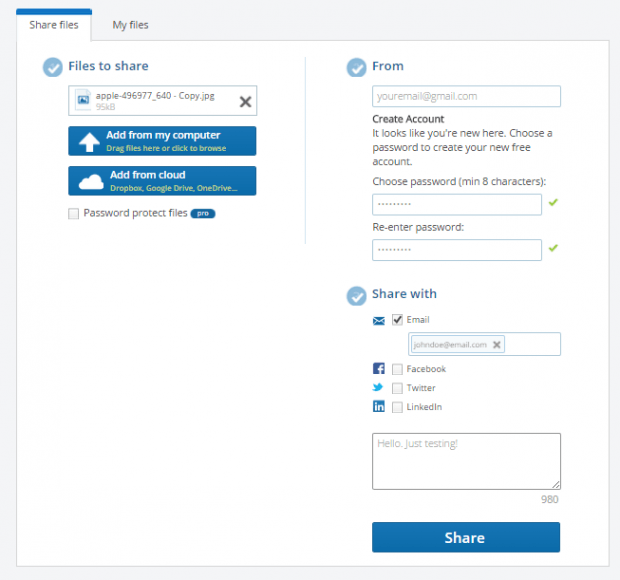The height and width of the screenshot is (580, 620).
Task: Click the Email envelope icon
Action: pyautogui.click(x=379, y=321)
